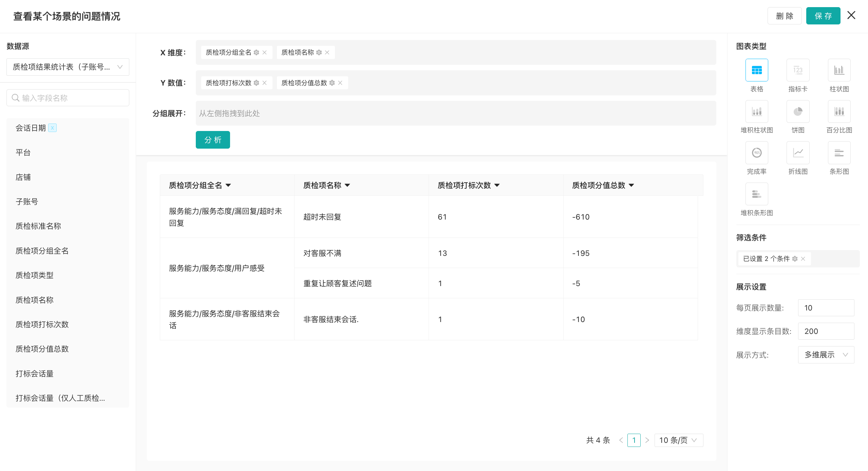
Task: Open the 10 条/页 page size dropdown
Action: click(679, 440)
